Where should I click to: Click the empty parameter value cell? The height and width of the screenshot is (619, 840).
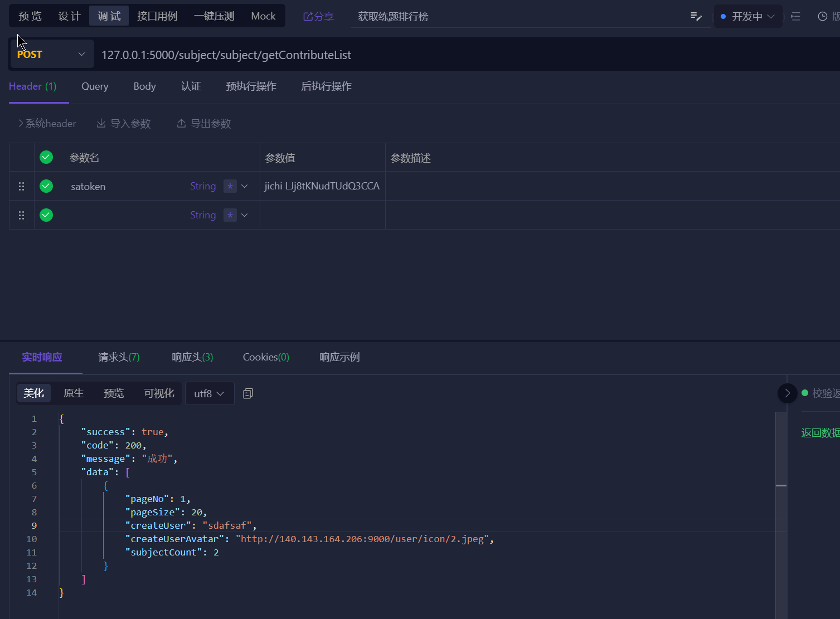(x=322, y=215)
